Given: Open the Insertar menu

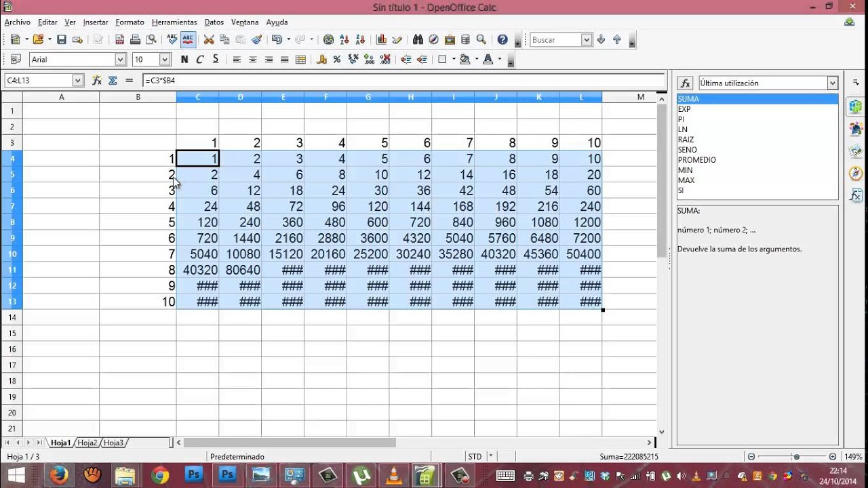Looking at the screenshot, I should [x=96, y=22].
